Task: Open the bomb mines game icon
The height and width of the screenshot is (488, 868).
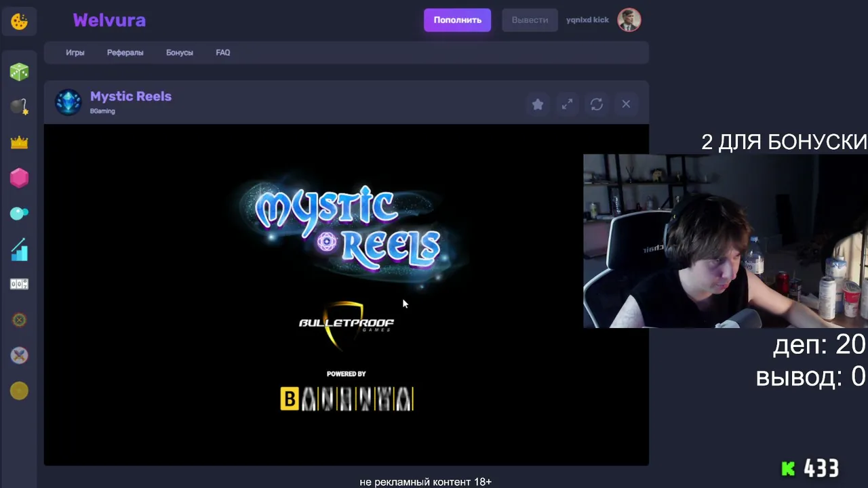Action: 19,107
